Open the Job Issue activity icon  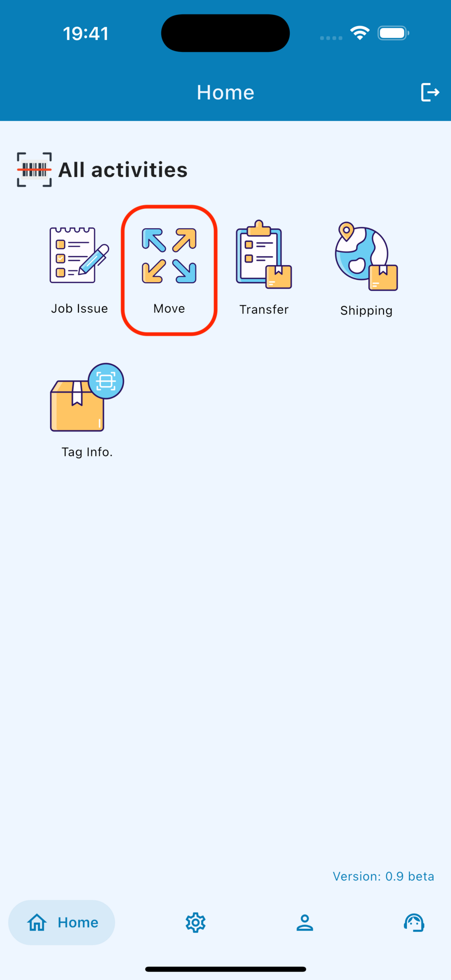coord(79,255)
